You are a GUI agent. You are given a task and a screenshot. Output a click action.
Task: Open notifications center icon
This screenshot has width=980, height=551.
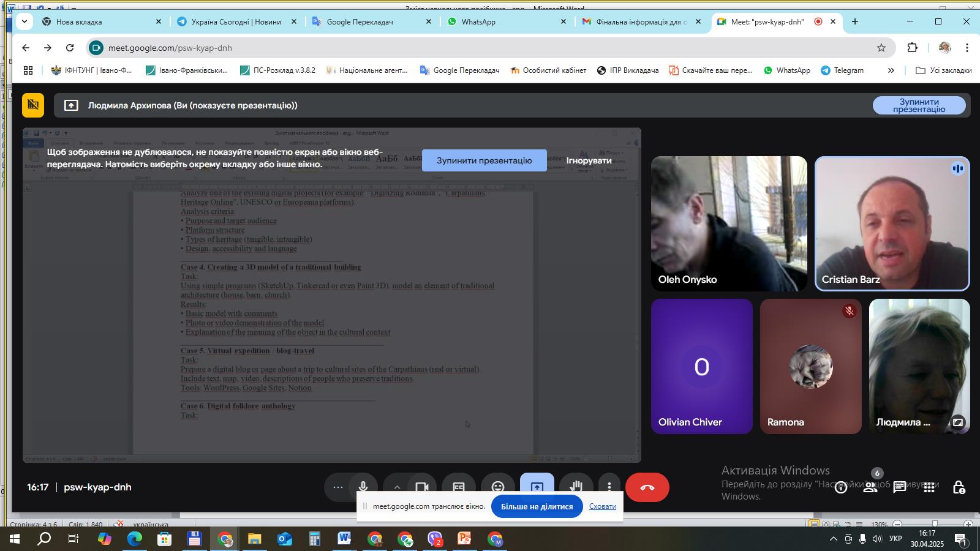point(961,539)
